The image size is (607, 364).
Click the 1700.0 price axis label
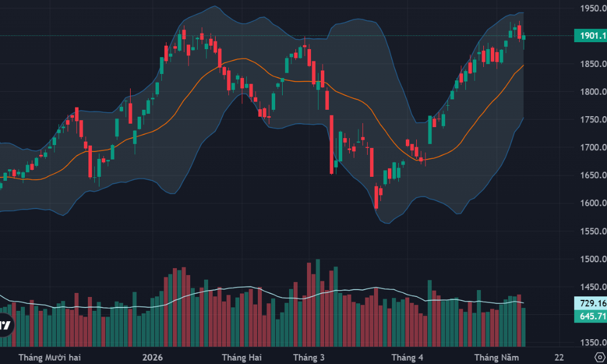(x=593, y=147)
